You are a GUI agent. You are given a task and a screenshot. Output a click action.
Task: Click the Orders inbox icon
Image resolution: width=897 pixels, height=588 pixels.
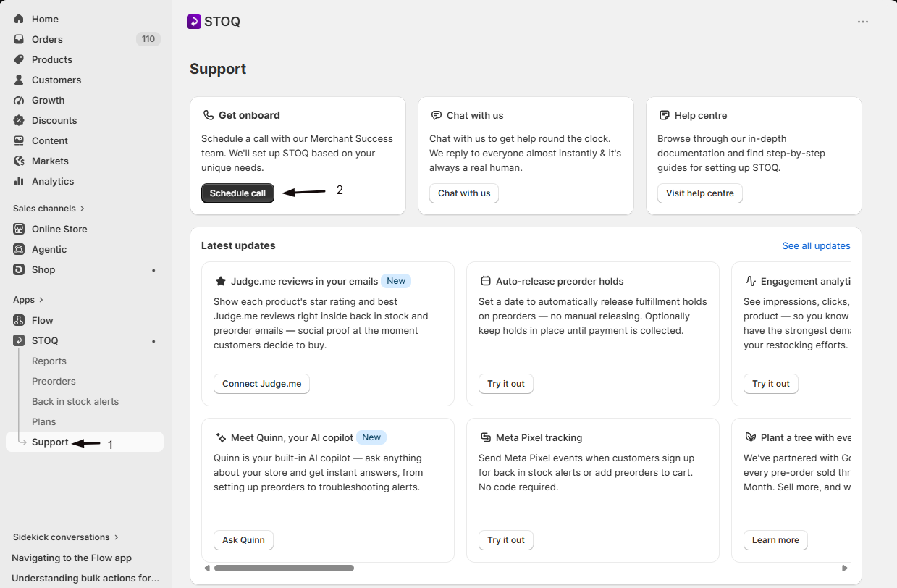coord(19,39)
